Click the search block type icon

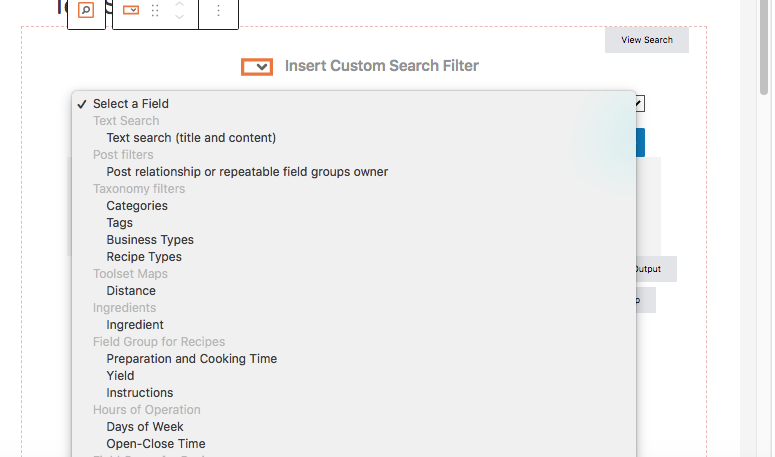pyautogui.click(x=86, y=11)
